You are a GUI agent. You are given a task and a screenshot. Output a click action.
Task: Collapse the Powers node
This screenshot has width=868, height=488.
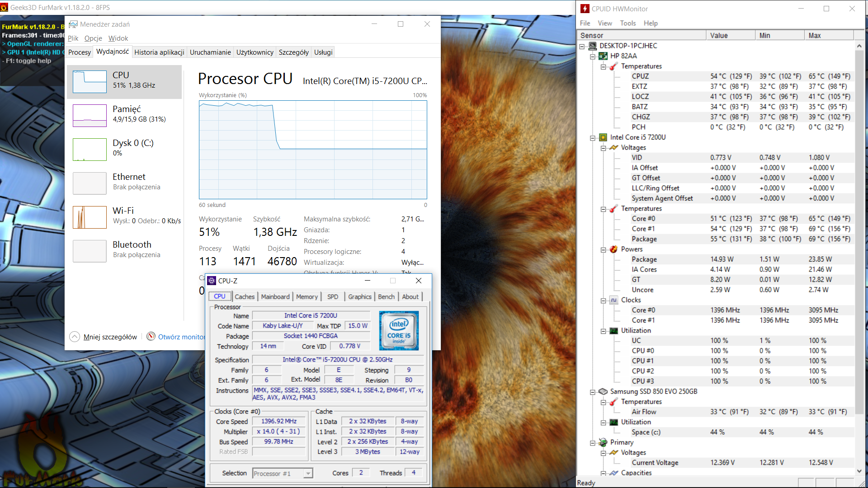point(603,249)
